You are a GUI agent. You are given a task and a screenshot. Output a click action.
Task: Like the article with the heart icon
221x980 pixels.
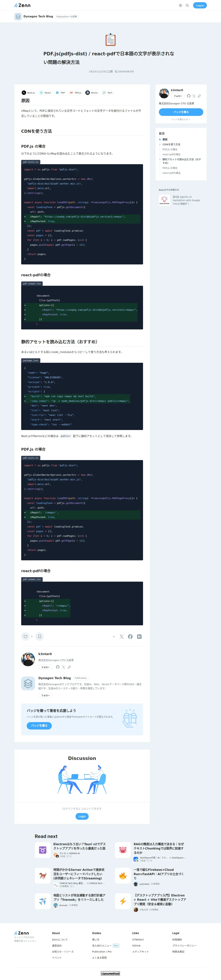tap(25, 636)
